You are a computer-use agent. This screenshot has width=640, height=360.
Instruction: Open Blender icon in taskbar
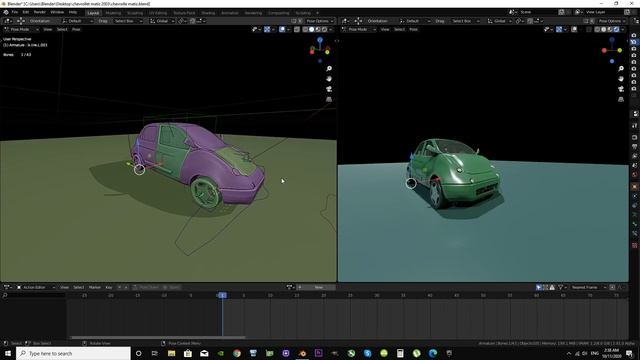point(302,353)
